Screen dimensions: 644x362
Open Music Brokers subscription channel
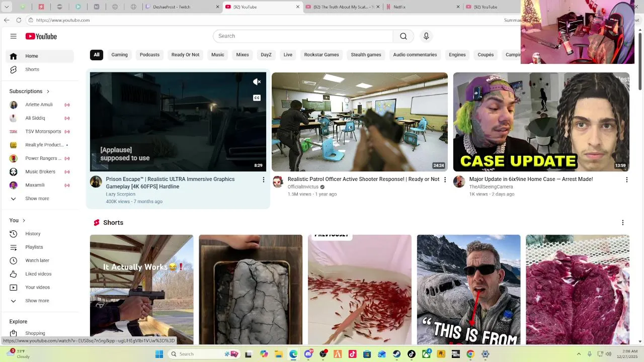(40, 172)
